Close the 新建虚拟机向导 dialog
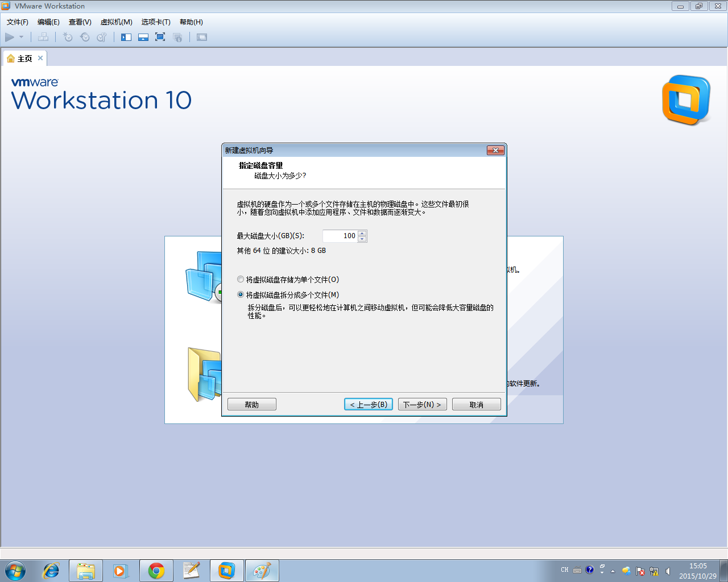 pyautogui.click(x=495, y=150)
